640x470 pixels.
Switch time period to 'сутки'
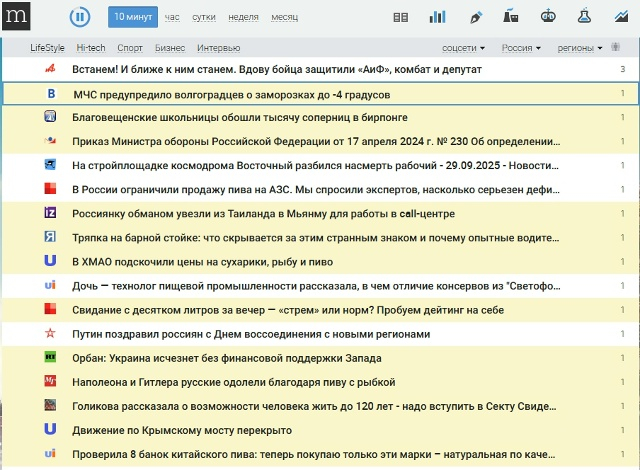[204, 17]
